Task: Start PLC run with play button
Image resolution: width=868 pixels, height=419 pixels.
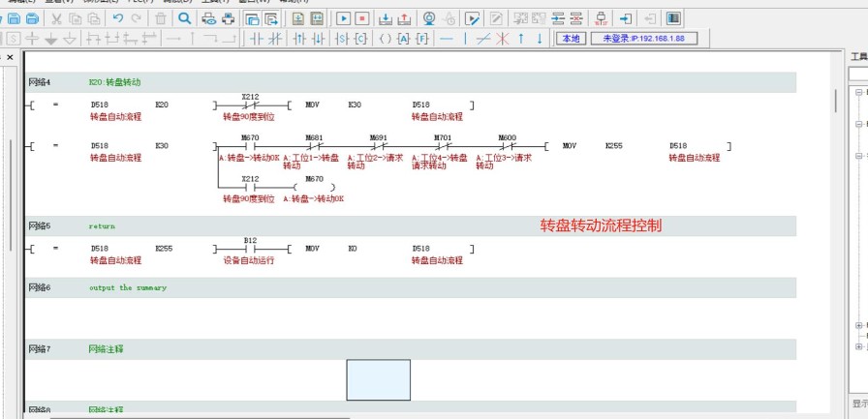Action: point(343,18)
